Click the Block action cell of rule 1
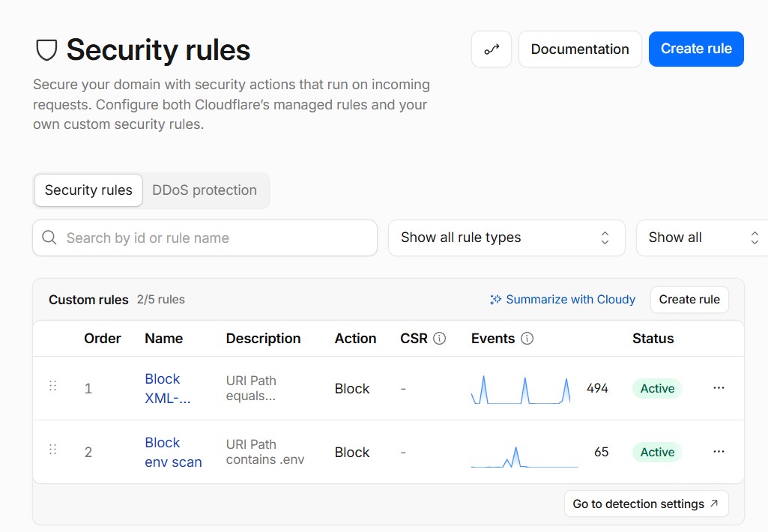Viewport: 768px width, 532px height. click(x=351, y=388)
